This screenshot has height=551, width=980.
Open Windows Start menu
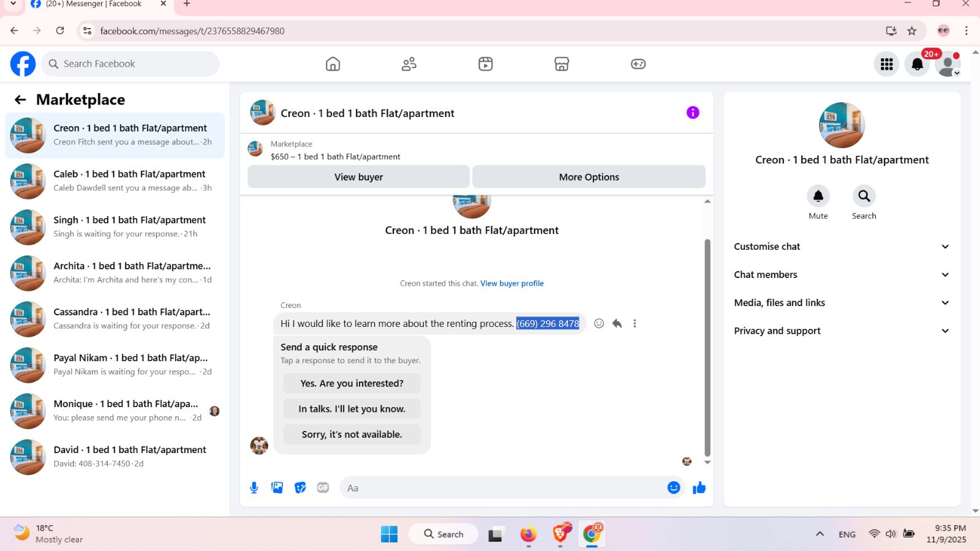389,534
